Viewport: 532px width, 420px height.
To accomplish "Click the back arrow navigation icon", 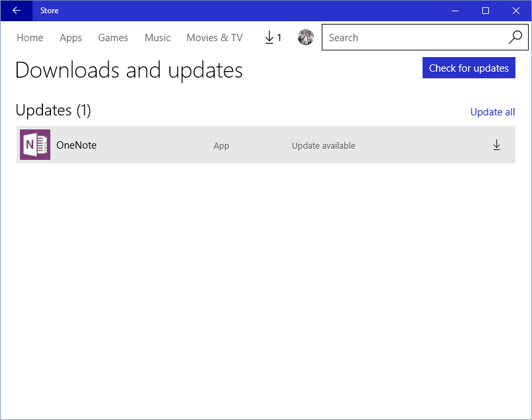I will 16,11.
